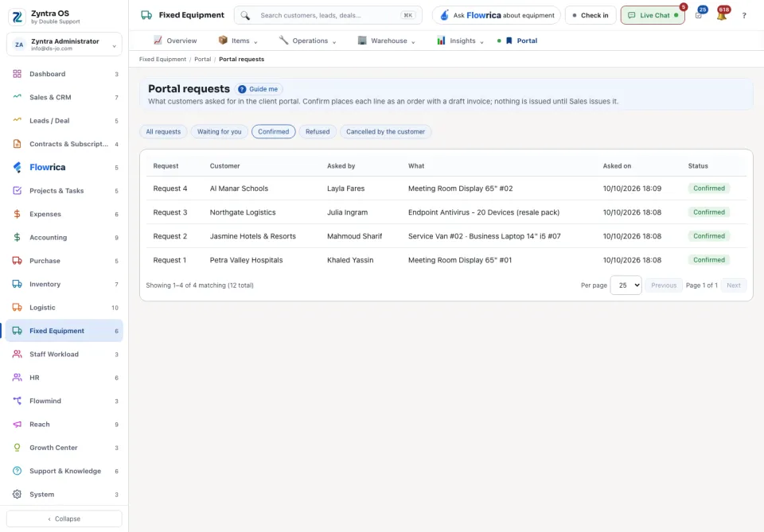This screenshot has width=764, height=532.
Task: Expand the Zyntra Administrator account menu
Action: (x=64, y=45)
